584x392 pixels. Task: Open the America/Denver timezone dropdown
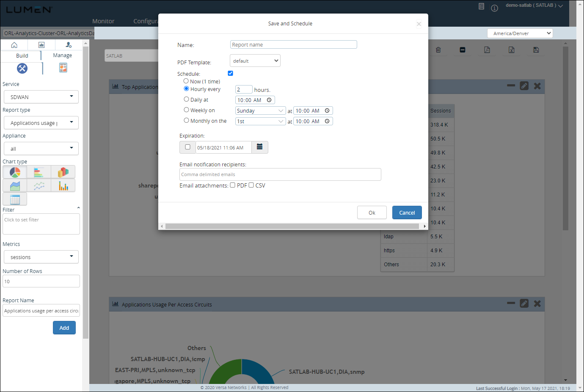pyautogui.click(x=520, y=33)
